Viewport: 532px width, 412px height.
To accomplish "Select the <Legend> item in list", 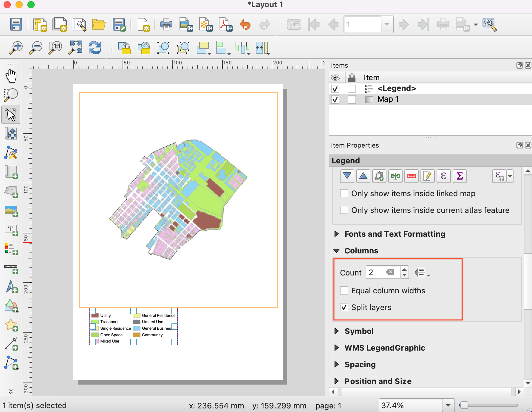I will click(396, 89).
